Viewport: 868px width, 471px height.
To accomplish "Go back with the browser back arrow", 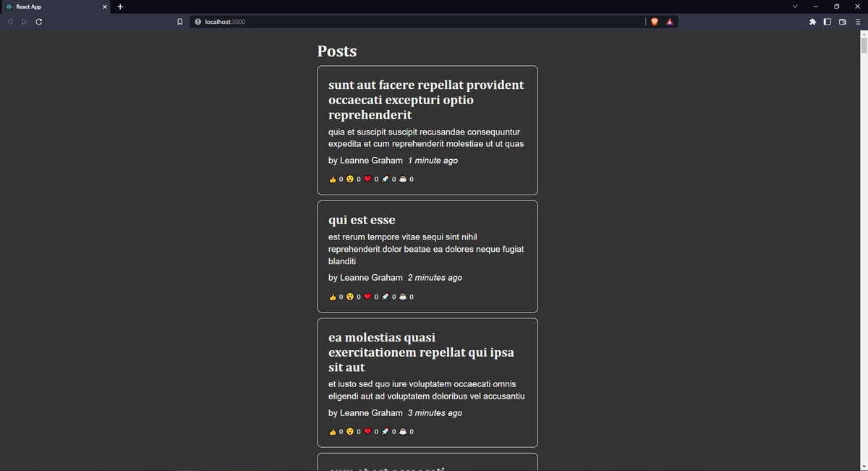I will [x=9, y=22].
